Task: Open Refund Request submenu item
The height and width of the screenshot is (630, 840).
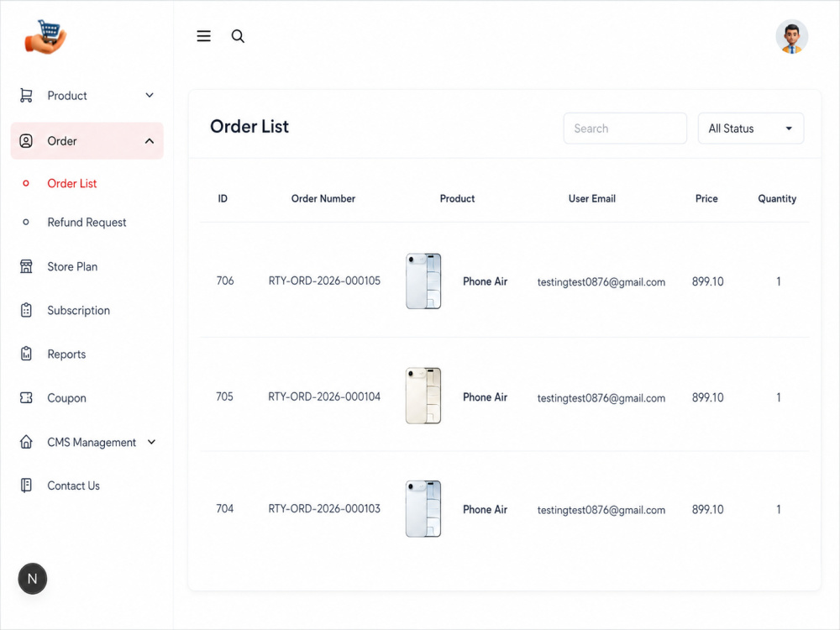Action: [x=87, y=223]
